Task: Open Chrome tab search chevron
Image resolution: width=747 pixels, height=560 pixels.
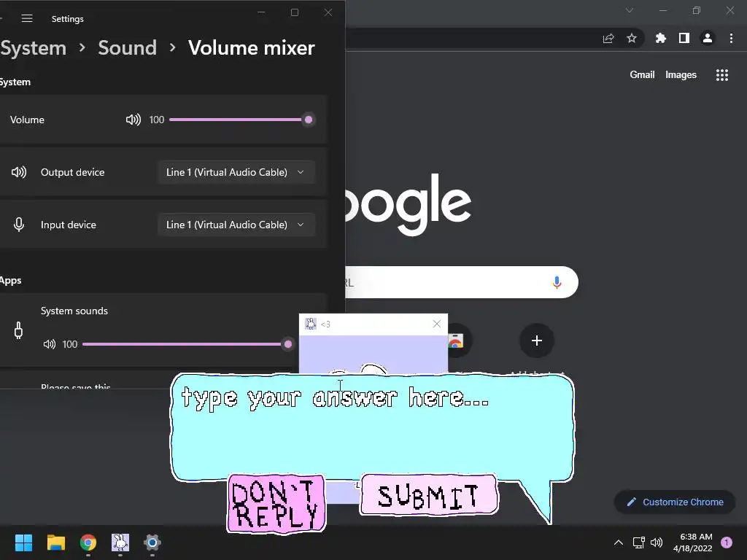Action: pos(630,10)
